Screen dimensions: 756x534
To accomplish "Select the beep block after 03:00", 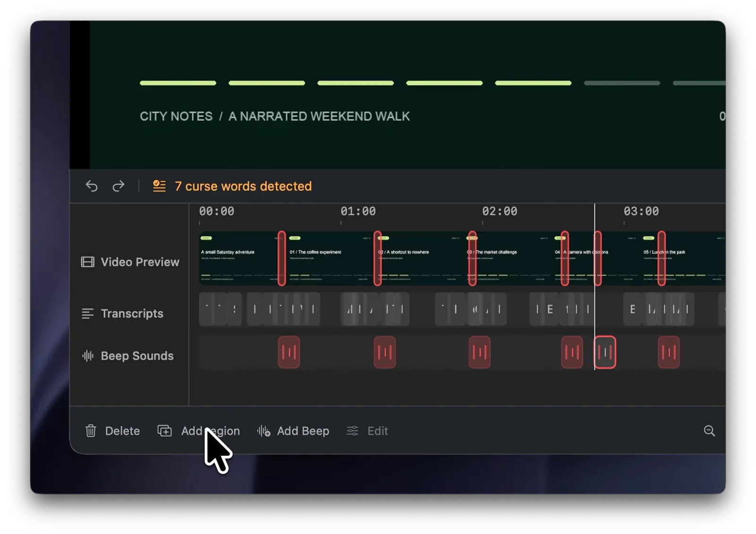I will tap(669, 352).
